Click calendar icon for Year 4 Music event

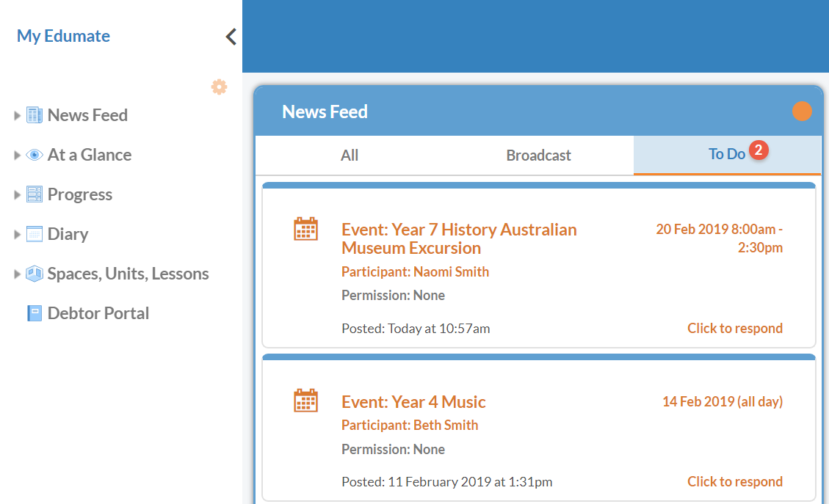305,401
